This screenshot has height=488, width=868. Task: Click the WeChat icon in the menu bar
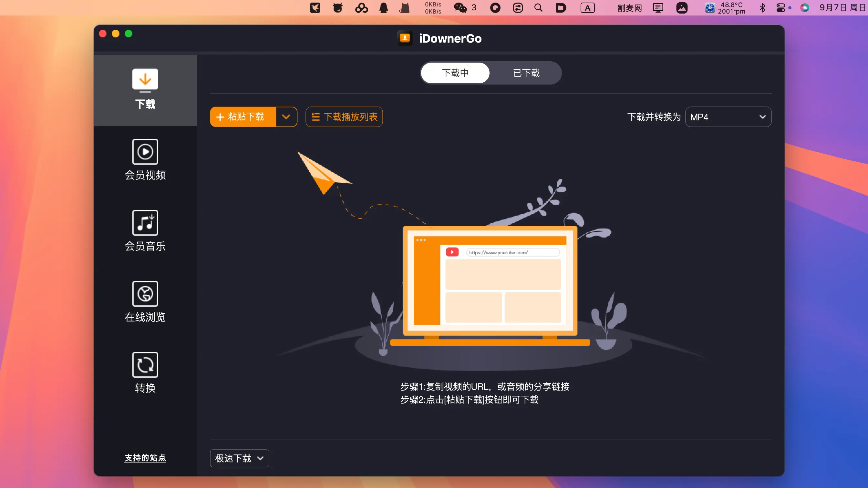point(460,8)
